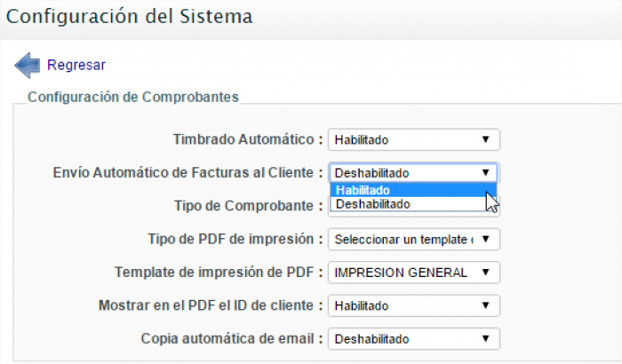Follow the Regresar link

point(76,65)
